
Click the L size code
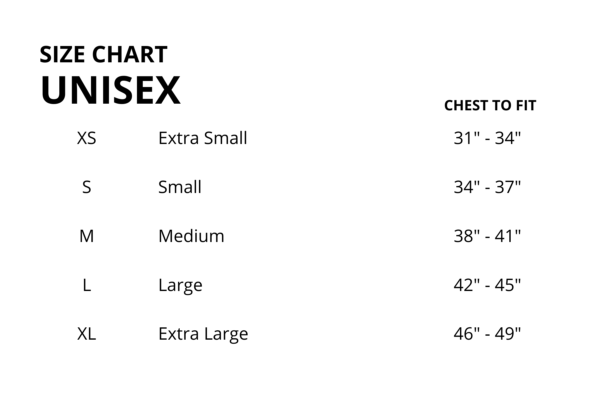click(86, 285)
